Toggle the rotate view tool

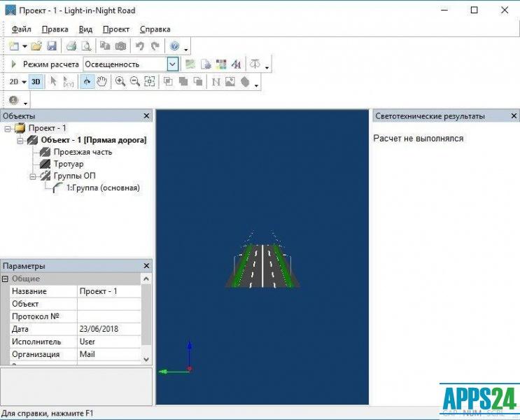[87, 82]
